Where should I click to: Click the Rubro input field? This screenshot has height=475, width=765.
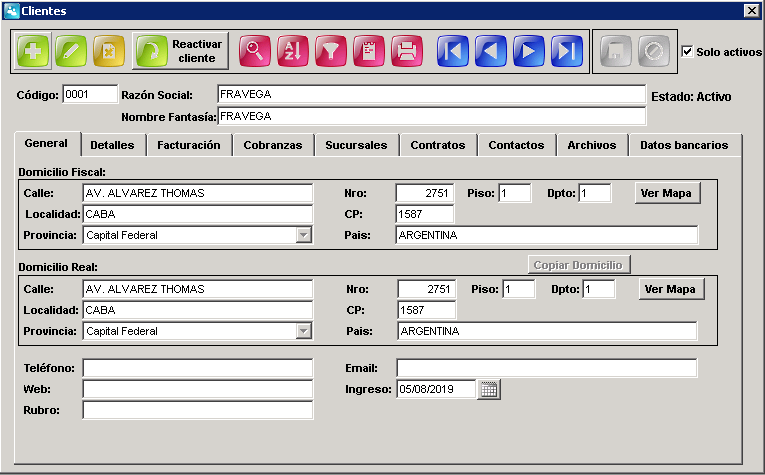[x=198, y=410]
